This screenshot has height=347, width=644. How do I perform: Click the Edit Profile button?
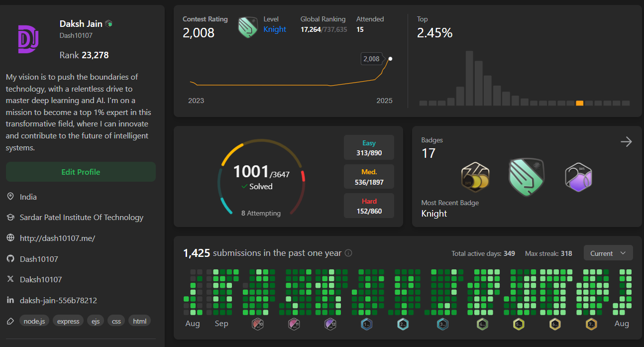81,172
